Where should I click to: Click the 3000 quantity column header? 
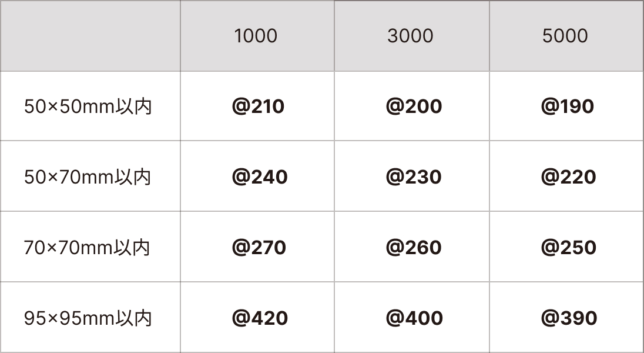pyautogui.click(x=410, y=36)
